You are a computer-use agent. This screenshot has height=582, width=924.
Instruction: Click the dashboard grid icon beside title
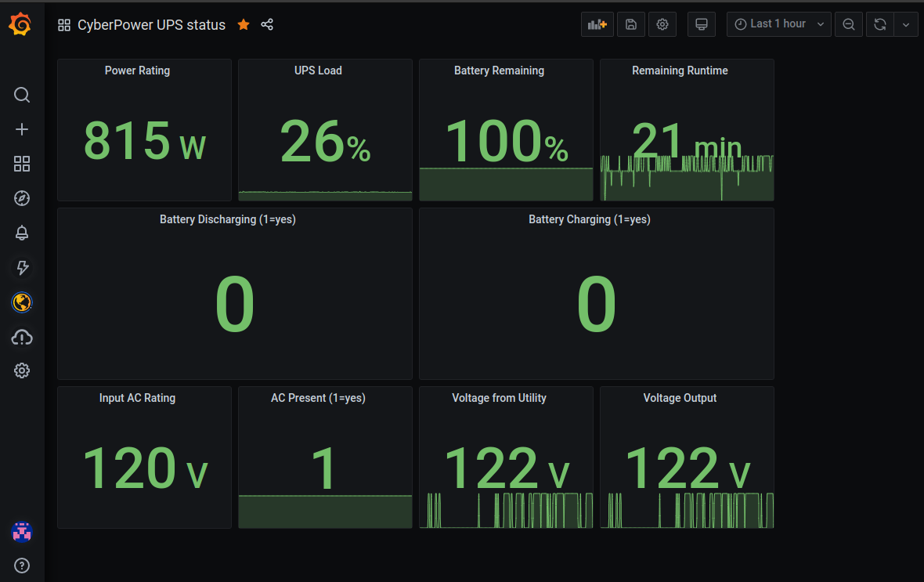point(64,25)
